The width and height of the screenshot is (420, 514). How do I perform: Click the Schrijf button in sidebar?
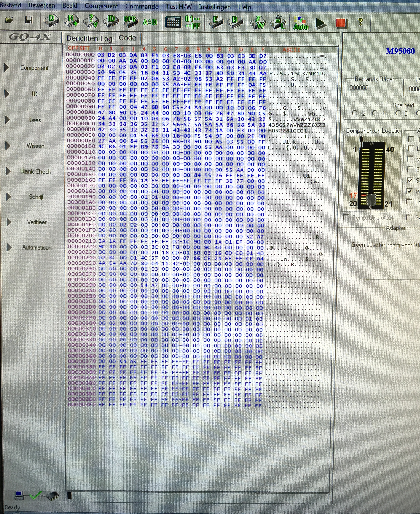tap(36, 197)
